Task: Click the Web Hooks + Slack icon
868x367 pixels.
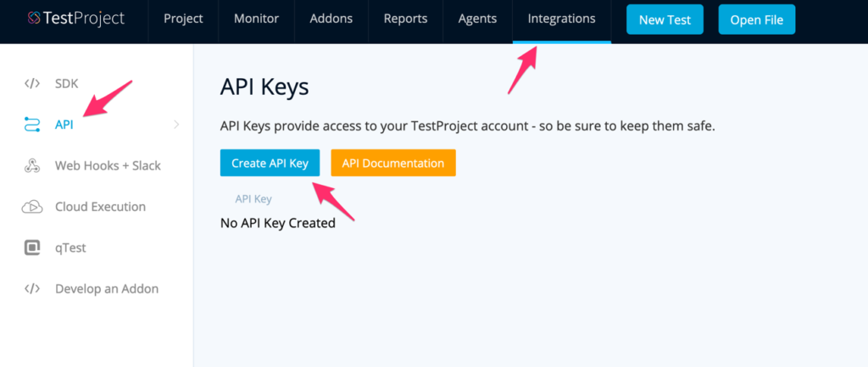Action: point(32,166)
